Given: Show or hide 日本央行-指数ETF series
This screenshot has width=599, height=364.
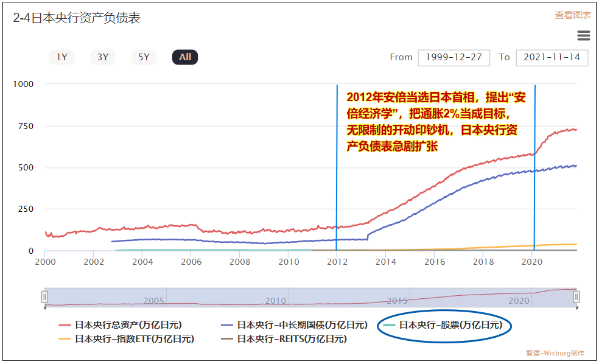Looking at the screenshot, I should tap(134, 339).
